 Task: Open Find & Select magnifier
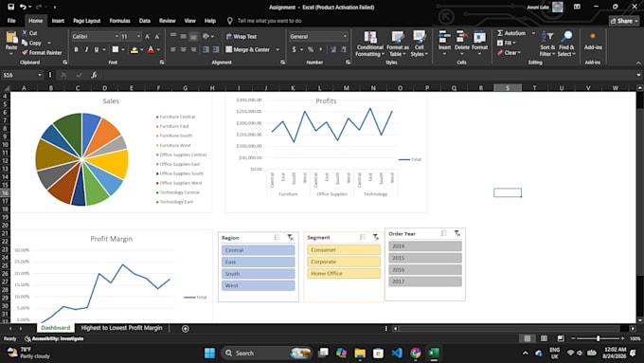(x=566, y=44)
